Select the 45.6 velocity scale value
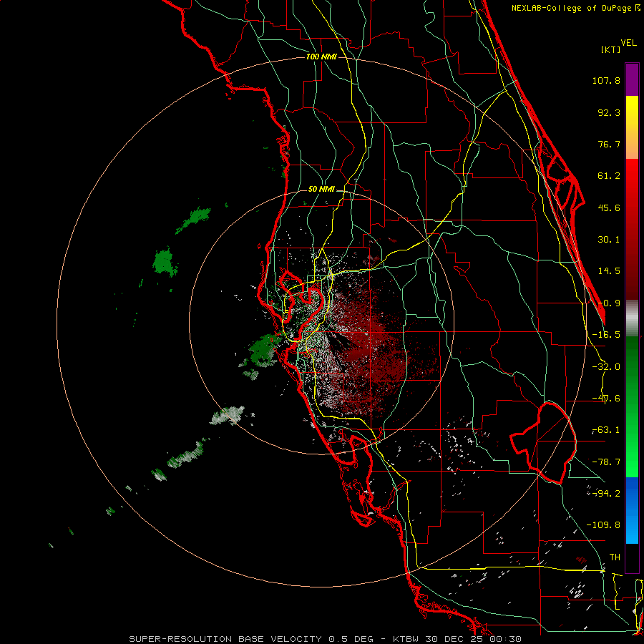Image resolution: width=644 pixels, height=644 pixels. (609, 208)
